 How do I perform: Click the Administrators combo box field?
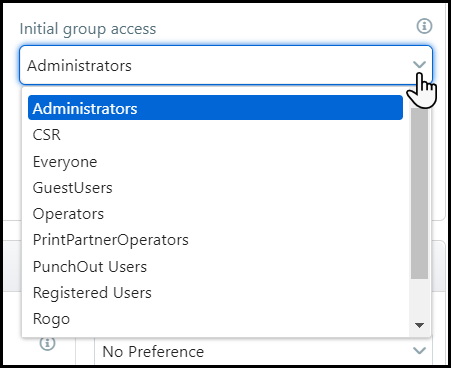pos(226,65)
